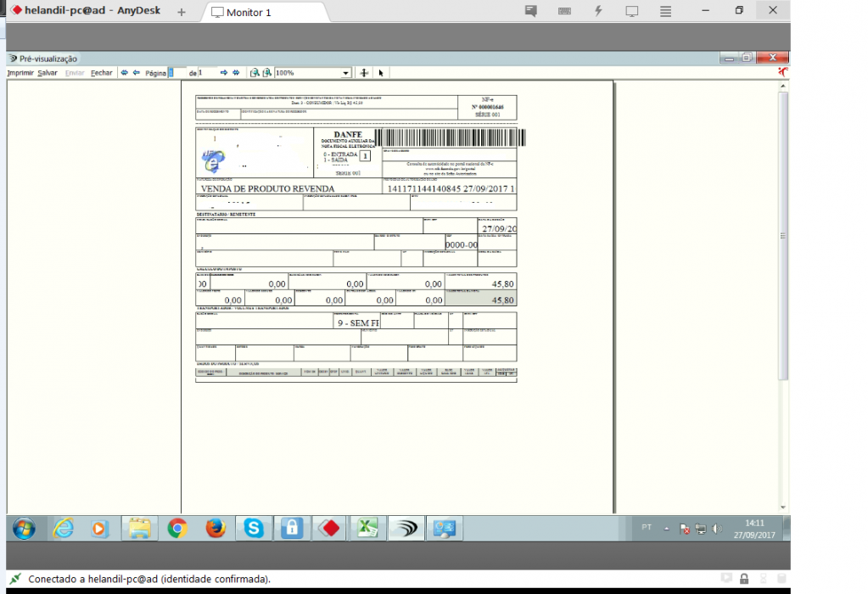
Task: Open Windows Media Player in taskbar
Action: pos(99,529)
